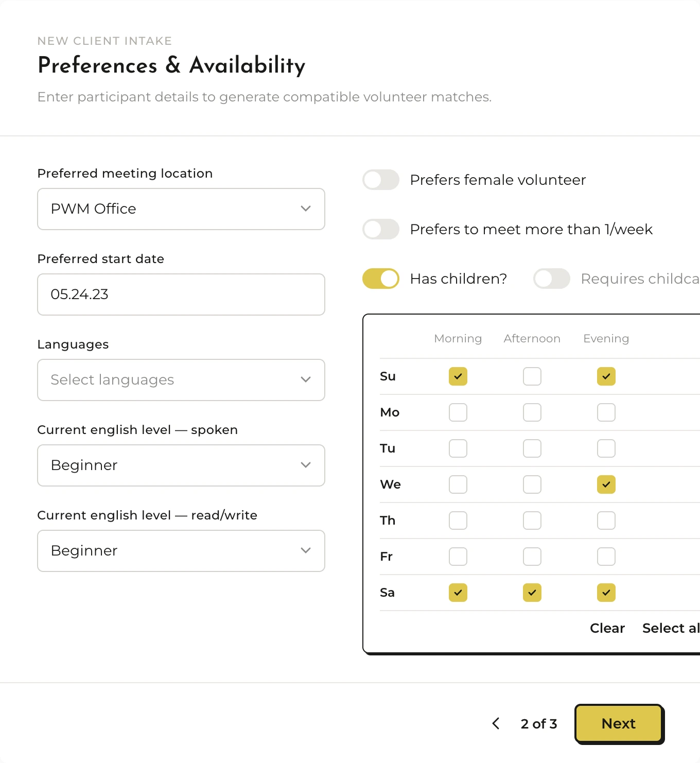This screenshot has width=700, height=763.
Task: Check Friday Morning availability
Action: pos(458,557)
